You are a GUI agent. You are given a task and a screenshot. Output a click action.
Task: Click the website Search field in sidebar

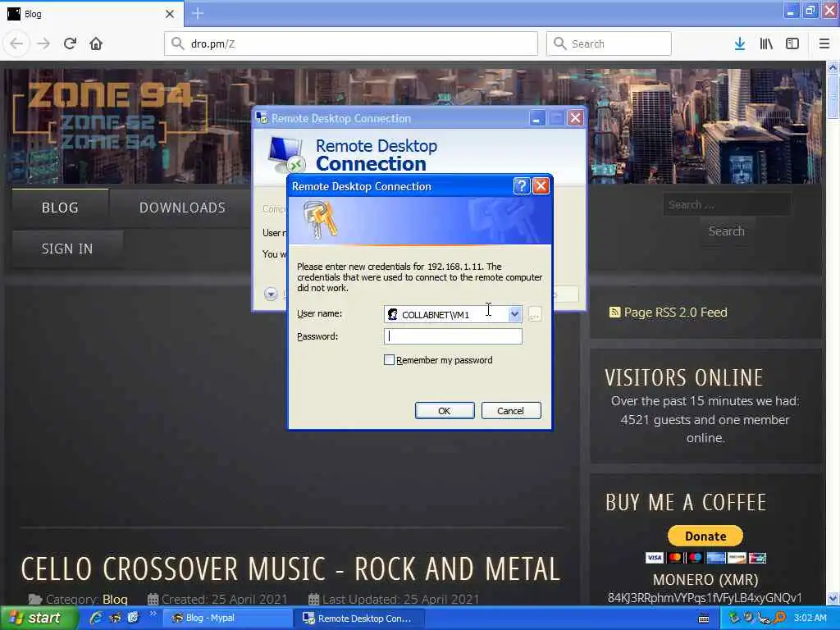click(727, 204)
